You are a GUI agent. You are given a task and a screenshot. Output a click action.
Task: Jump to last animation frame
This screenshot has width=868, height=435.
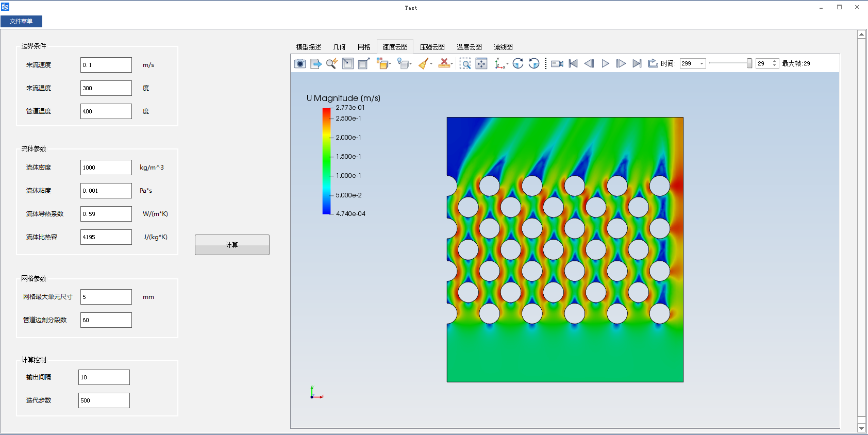click(x=637, y=63)
